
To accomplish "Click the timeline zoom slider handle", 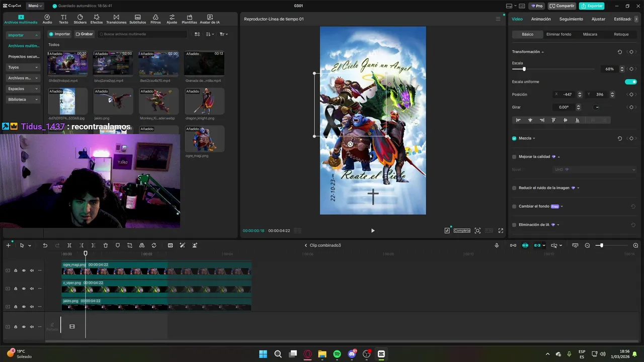I will pos(601,245).
